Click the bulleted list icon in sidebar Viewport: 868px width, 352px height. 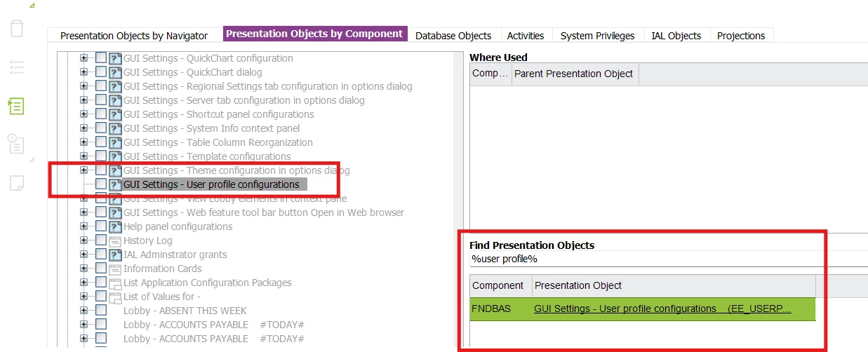16,67
